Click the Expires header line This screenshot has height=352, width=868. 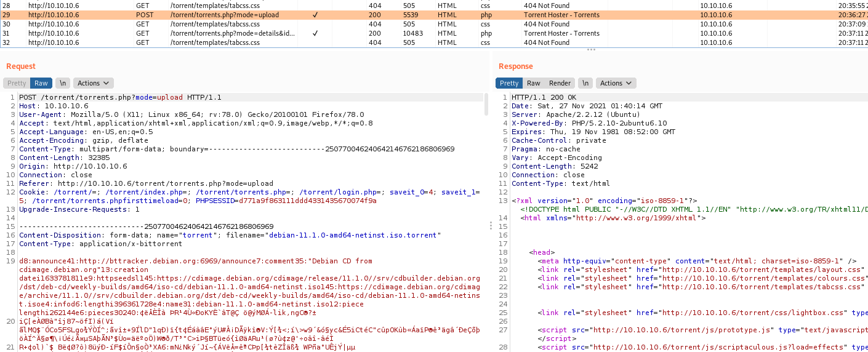pyautogui.click(x=593, y=132)
